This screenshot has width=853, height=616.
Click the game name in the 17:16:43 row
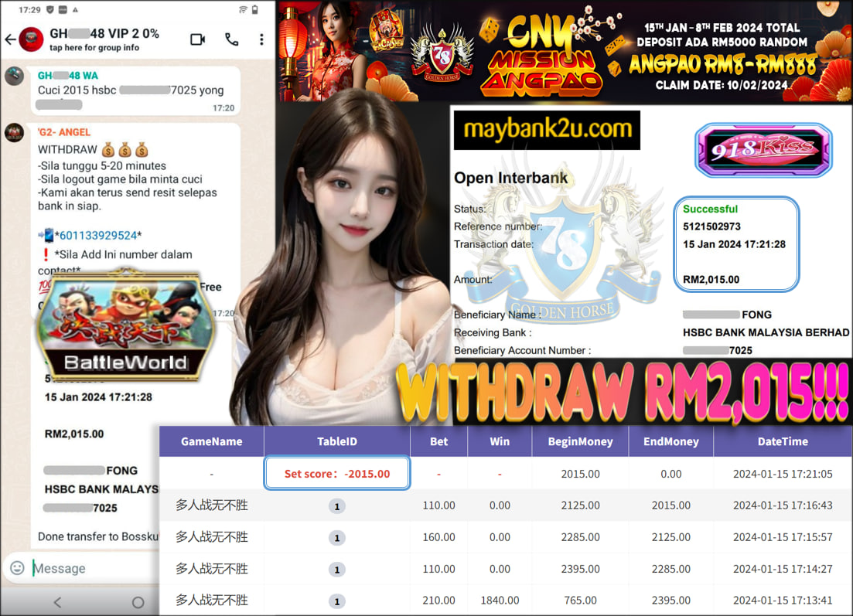coord(212,505)
